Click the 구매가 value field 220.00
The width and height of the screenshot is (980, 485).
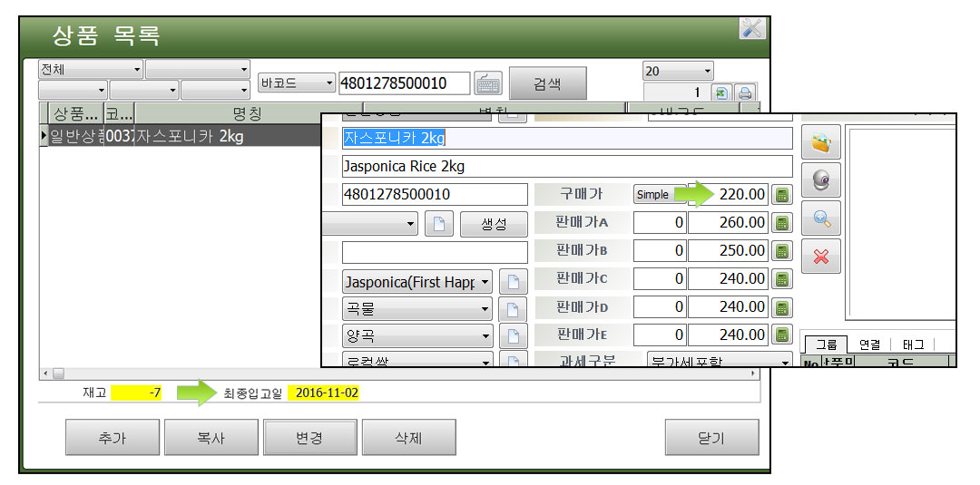point(728,195)
